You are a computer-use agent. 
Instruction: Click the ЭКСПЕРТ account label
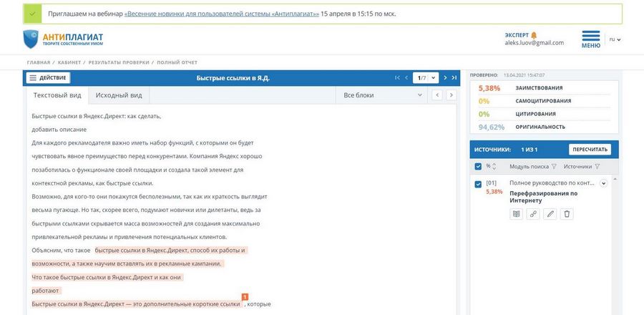tap(517, 35)
